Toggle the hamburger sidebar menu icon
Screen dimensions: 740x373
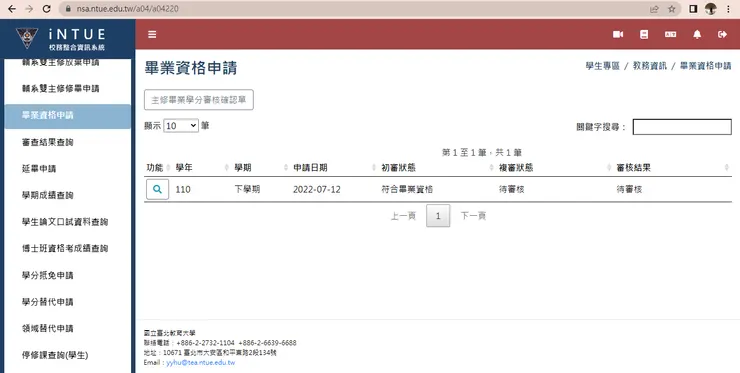[152, 34]
